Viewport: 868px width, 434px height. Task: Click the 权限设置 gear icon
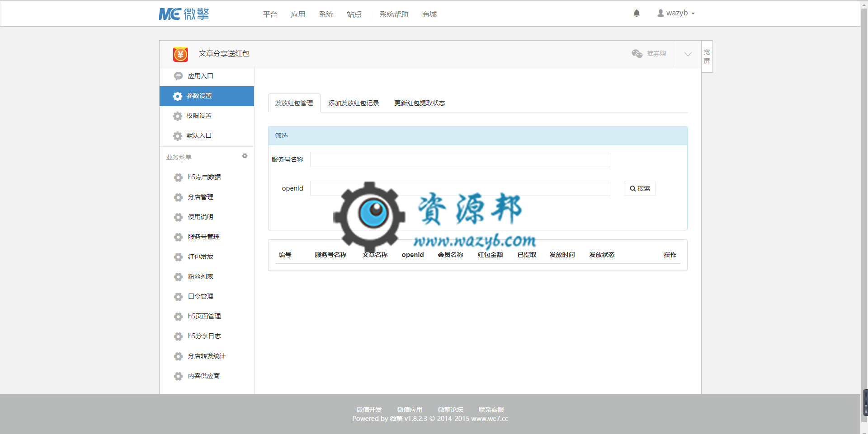178,116
